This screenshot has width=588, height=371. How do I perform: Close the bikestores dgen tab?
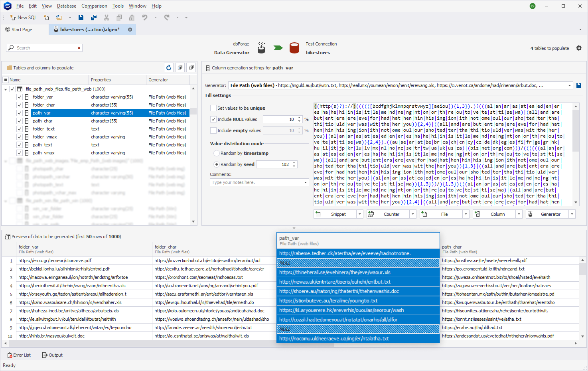tap(130, 30)
